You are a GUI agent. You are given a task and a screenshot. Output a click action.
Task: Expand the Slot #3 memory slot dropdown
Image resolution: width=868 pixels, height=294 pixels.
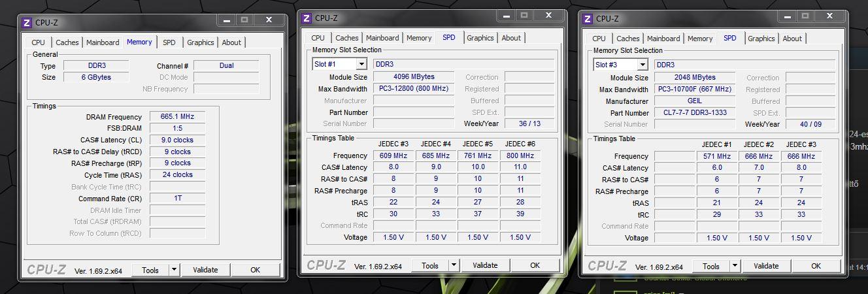coord(642,65)
